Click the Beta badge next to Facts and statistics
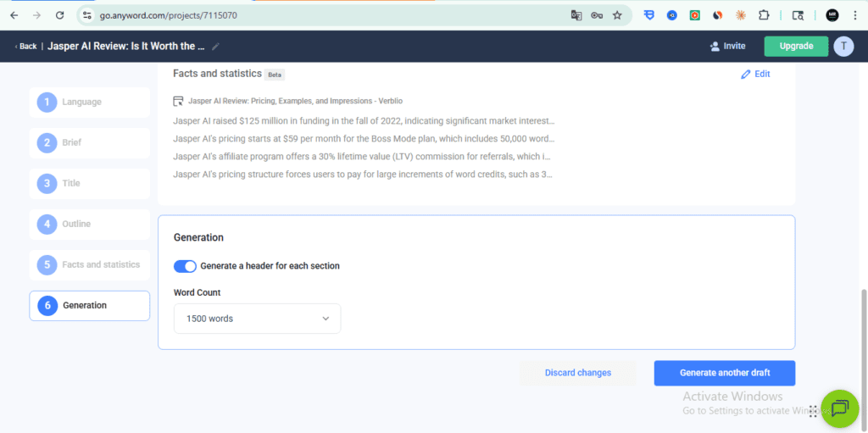Image resolution: width=868 pixels, height=433 pixels. [275, 75]
